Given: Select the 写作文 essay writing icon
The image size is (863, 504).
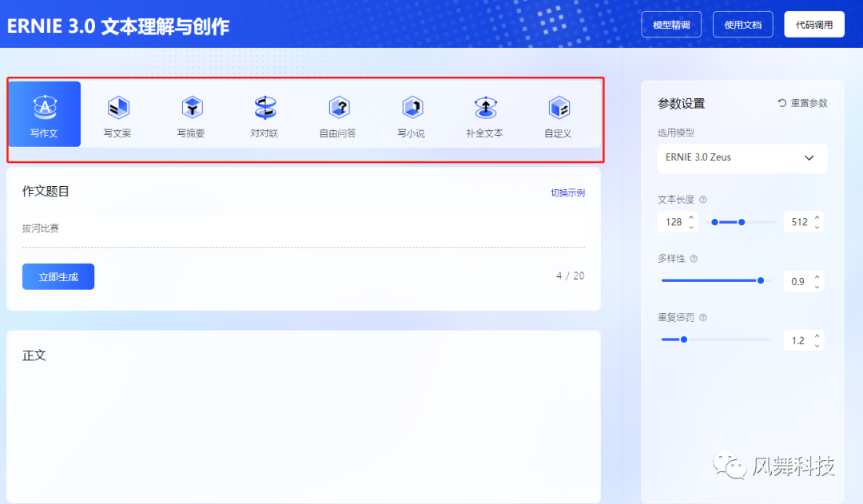Looking at the screenshot, I should pyautogui.click(x=45, y=107).
